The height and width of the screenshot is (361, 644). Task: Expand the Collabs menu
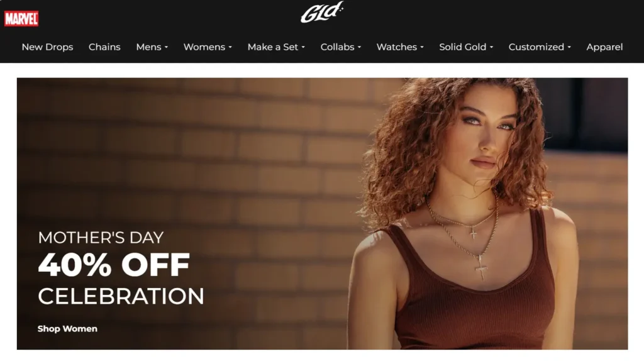pos(340,47)
